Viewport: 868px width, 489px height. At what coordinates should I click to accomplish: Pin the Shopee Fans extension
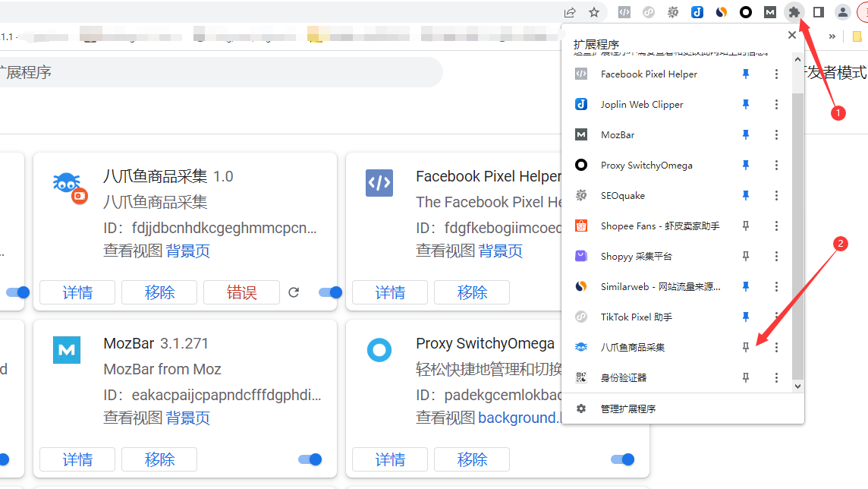pyautogui.click(x=746, y=226)
